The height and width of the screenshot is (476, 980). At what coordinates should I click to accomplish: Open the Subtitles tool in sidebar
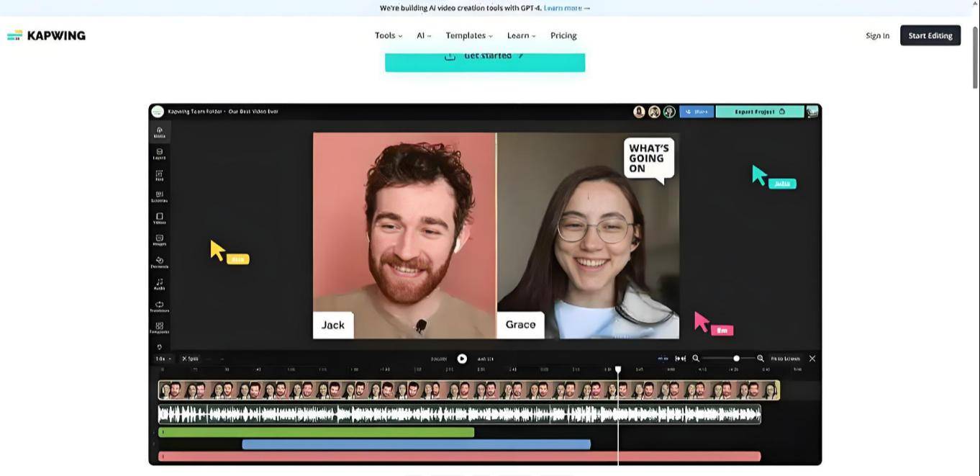point(159,197)
